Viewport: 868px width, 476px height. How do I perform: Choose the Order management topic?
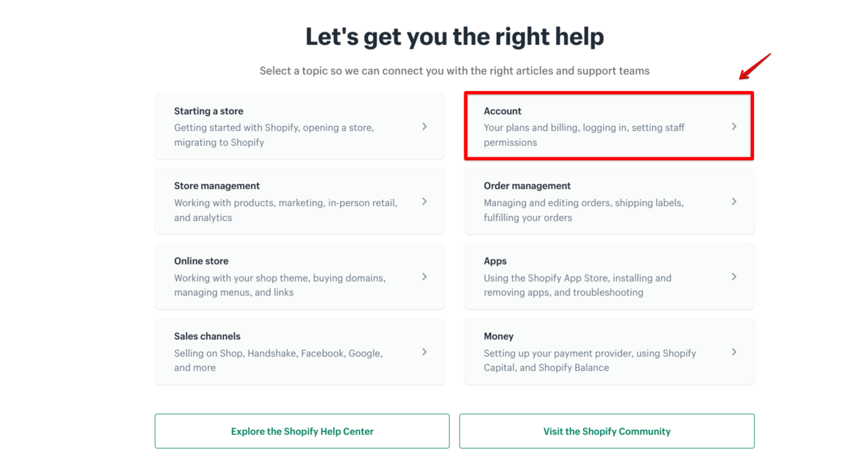click(527, 186)
